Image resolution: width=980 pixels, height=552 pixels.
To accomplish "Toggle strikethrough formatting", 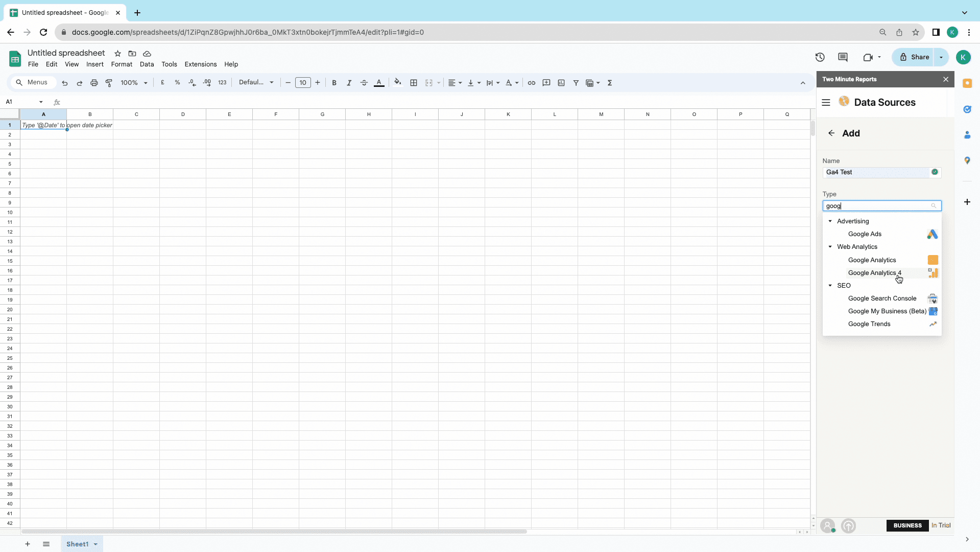I will point(364,83).
